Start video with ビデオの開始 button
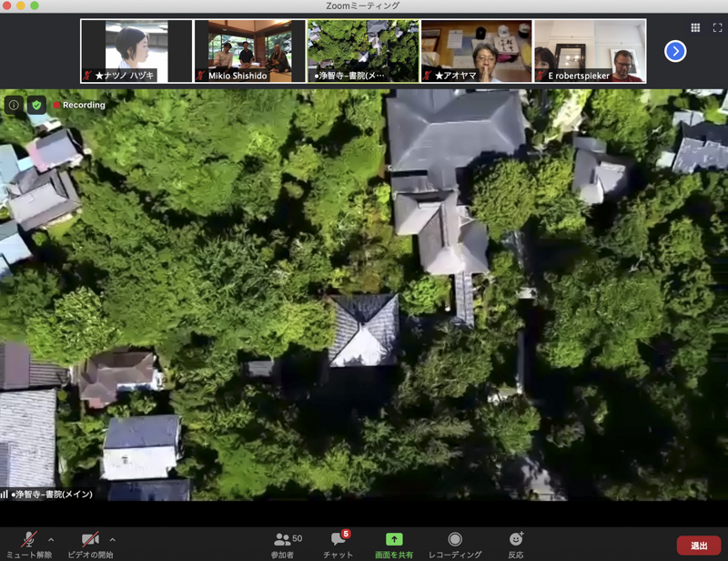The image size is (728, 561). point(90,541)
